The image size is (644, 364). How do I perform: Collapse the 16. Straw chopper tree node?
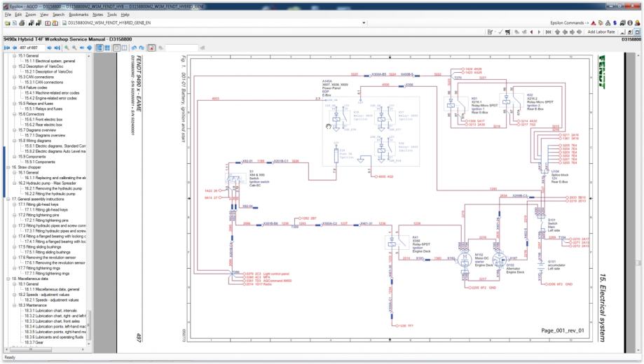pos(7,168)
